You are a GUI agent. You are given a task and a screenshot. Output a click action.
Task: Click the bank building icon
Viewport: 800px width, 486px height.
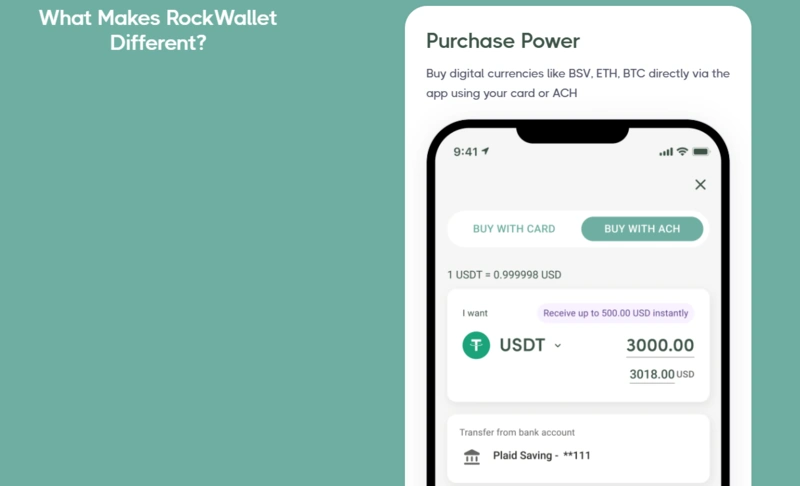[472, 456]
